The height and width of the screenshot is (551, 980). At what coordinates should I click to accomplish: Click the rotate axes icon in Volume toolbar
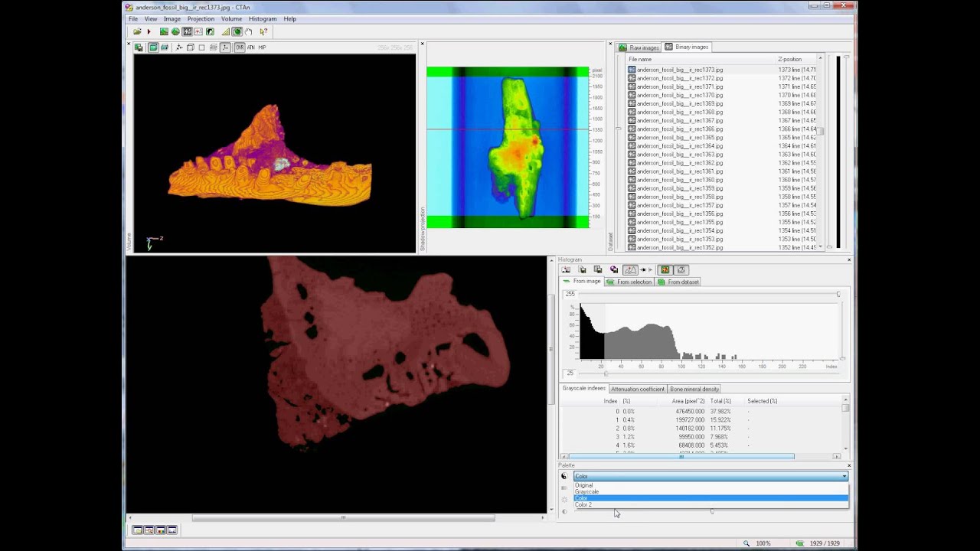click(x=179, y=47)
